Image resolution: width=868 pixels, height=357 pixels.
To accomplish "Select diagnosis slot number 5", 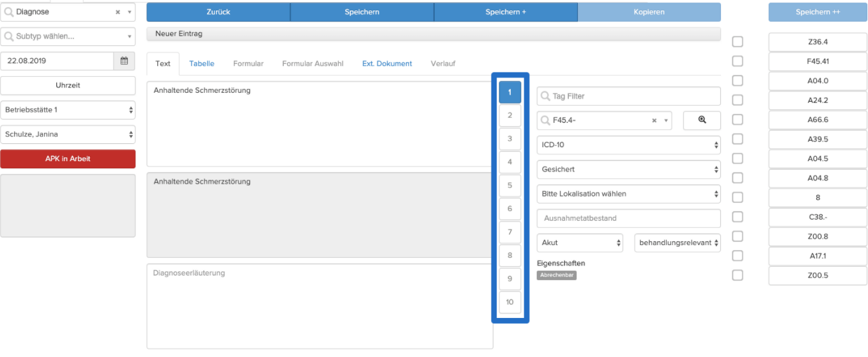I will coord(510,186).
